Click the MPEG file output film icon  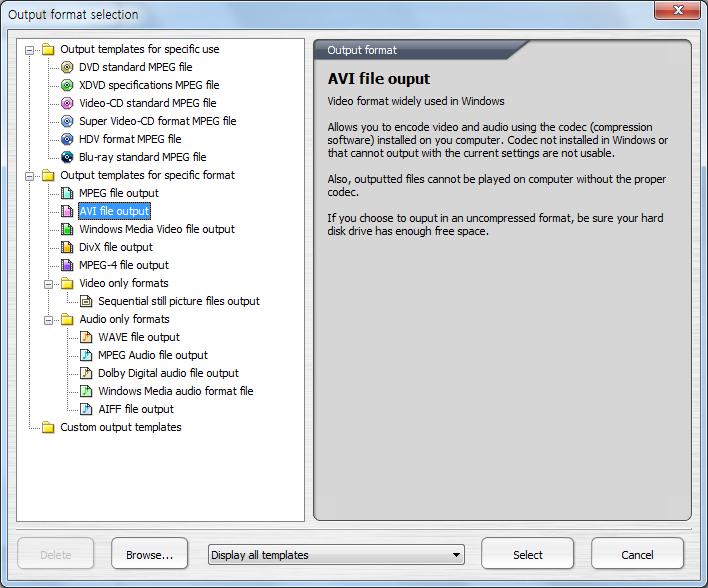coord(67,193)
